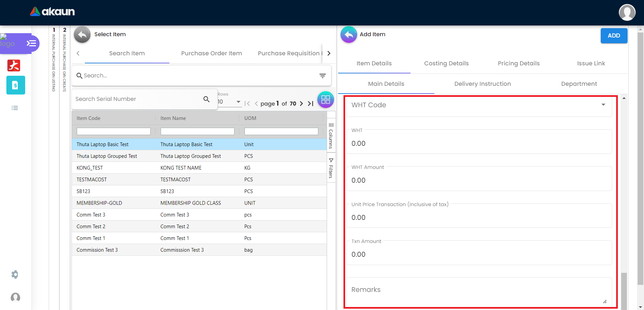Image resolution: width=644 pixels, height=310 pixels.
Task: Expand the WHT Code dropdown
Action: [603, 105]
